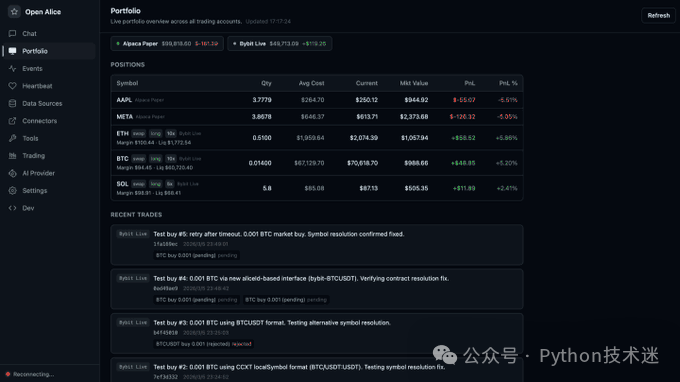Click the red Reconnecting status dot
This screenshot has width=680, height=382.
click(8, 374)
